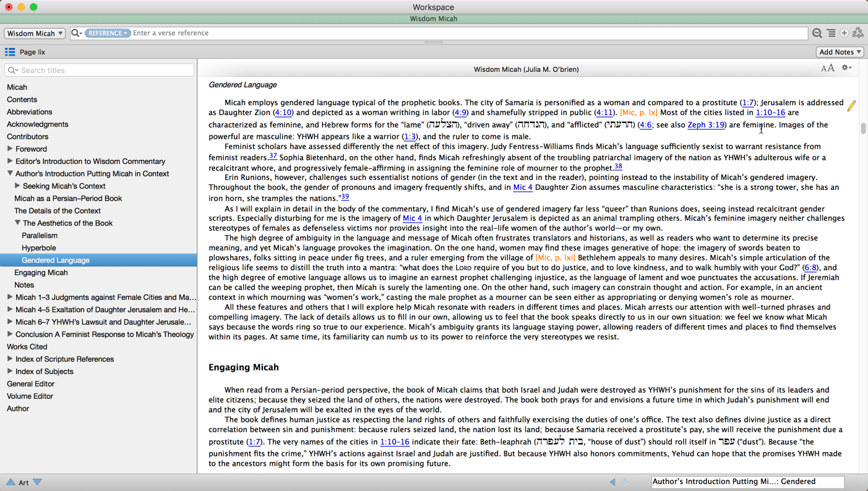Click the yellow pencil highlight icon
868x491 pixels.
pyautogui.click(x=852, y=106)
